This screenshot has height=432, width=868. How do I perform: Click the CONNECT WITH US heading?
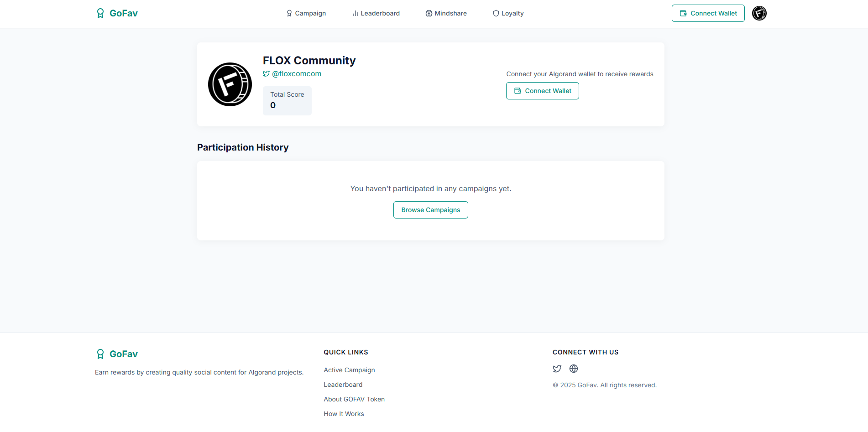586,352
